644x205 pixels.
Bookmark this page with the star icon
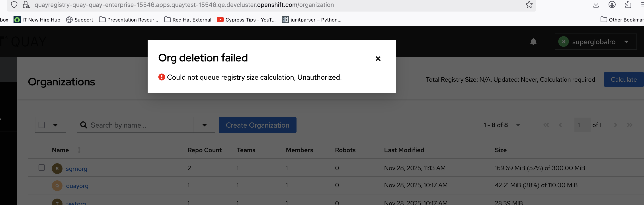[x=529, y=5]
